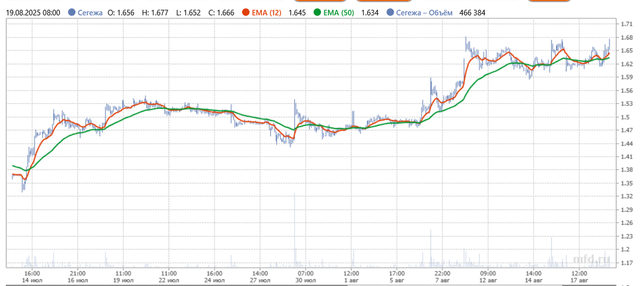Click the 12 авг date label
Image resolution: width=644 pixels, height=286 pixels.
pyautogui.click(x=488, y=280)
